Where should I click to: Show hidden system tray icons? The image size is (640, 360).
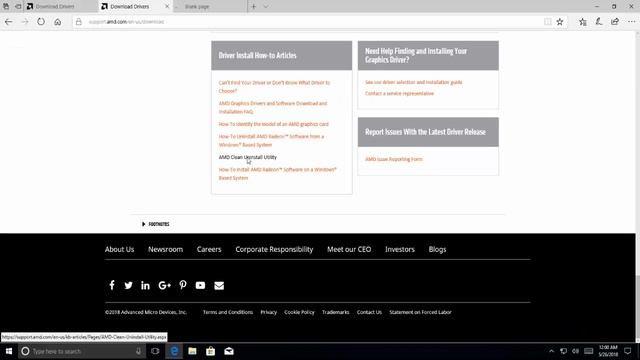[x=551, y=351]
